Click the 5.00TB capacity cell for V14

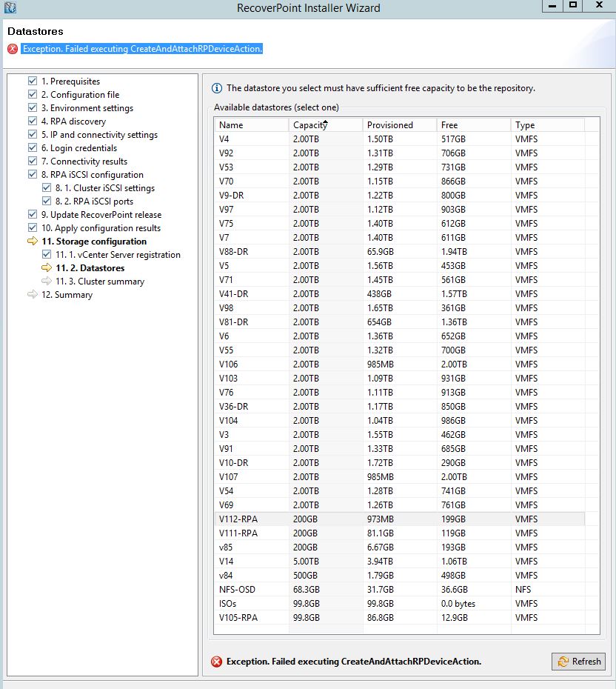[x=306, y=561]
